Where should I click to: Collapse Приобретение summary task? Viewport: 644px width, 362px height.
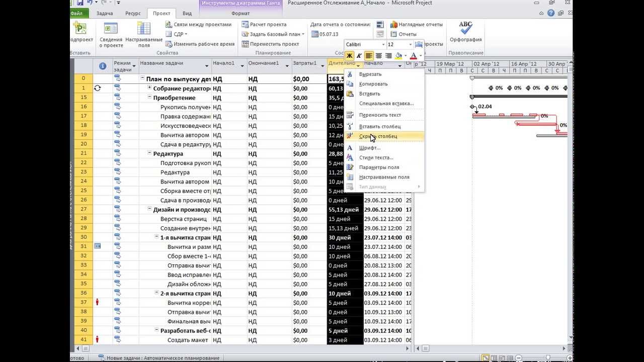click(x=149, y=97)
